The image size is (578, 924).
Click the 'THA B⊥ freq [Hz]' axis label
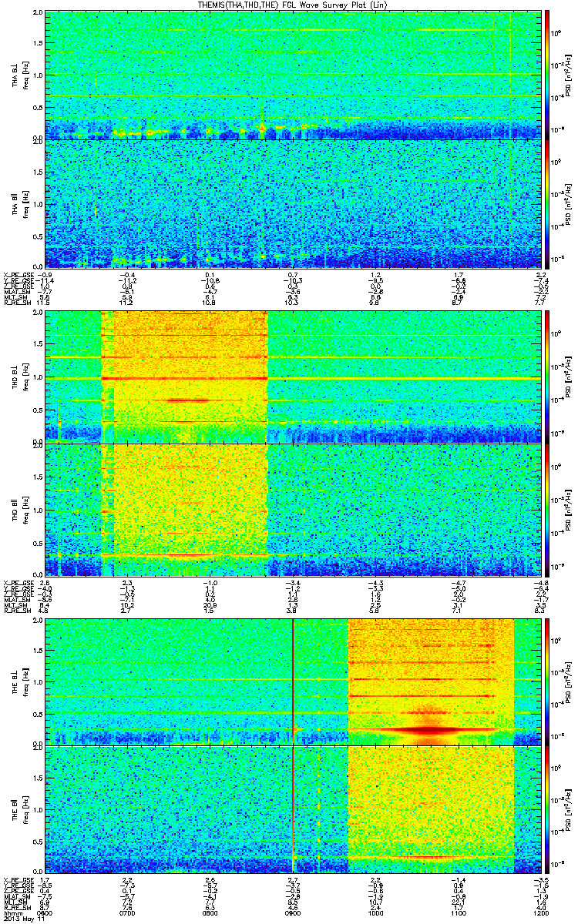[x=19, y=75]
